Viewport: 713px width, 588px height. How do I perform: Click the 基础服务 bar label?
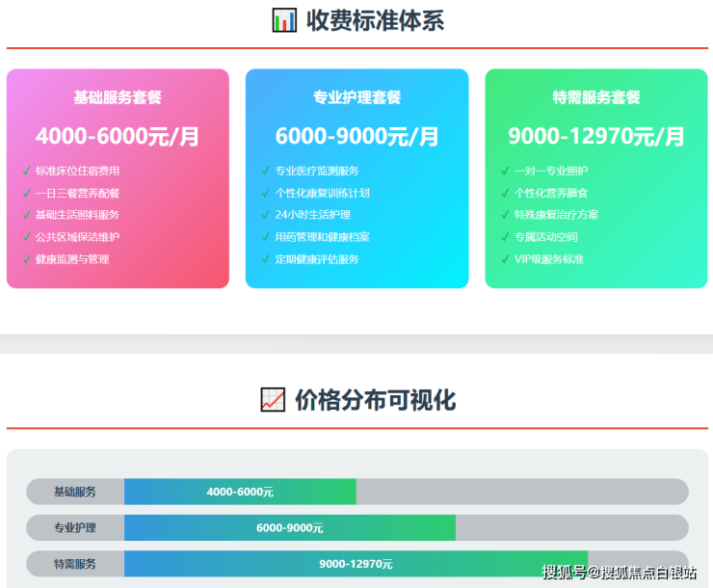75,492
